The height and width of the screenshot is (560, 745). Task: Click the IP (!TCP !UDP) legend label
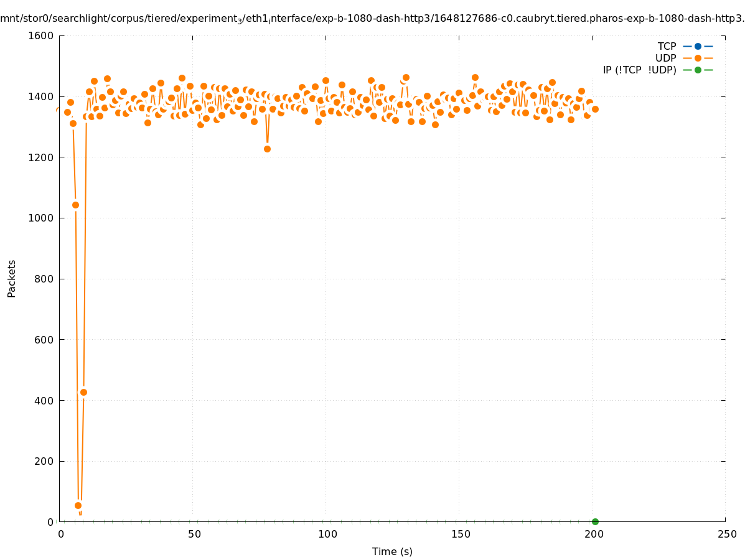[x=639, y=70]
